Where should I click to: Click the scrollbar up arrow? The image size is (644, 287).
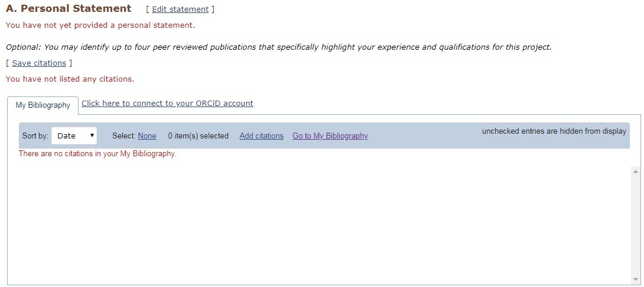636,171
